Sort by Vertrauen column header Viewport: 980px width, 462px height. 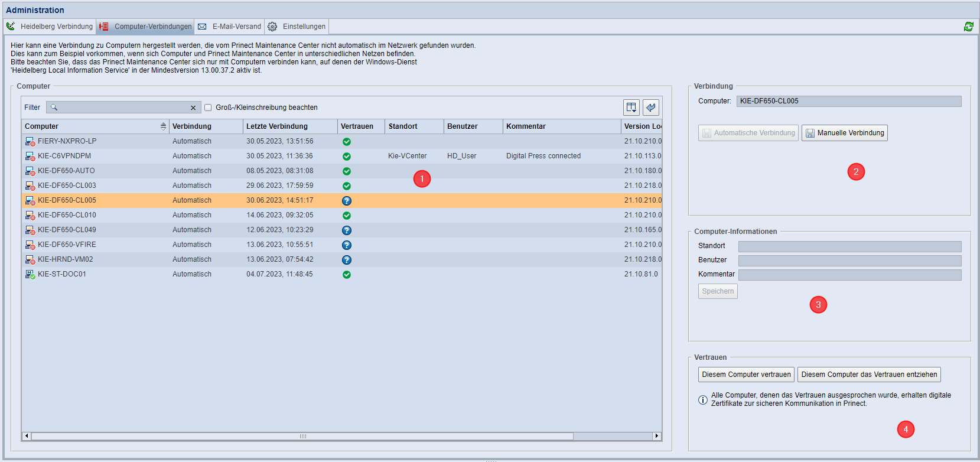point(361,126)
